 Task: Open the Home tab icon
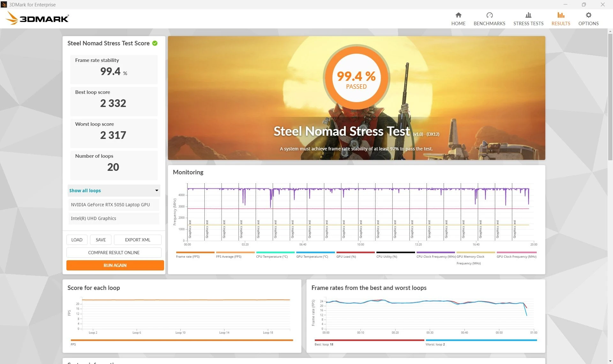[458, 15]
